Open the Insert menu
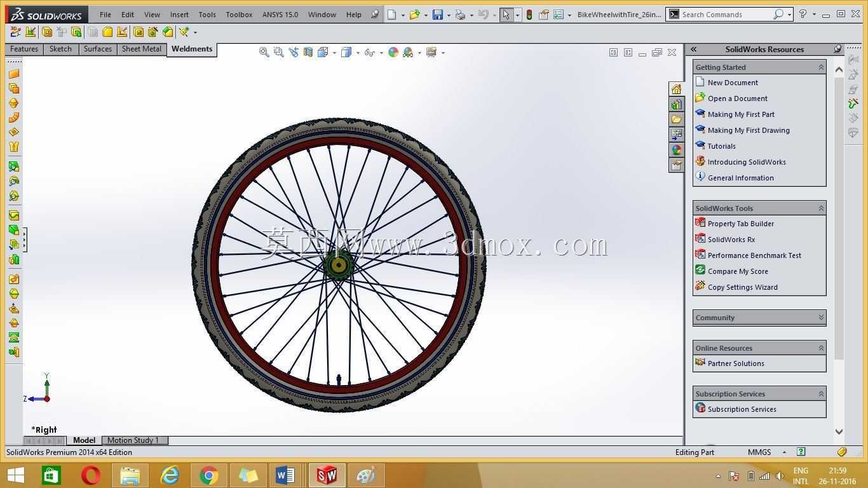Screen dimensions: 868x488 179,14
